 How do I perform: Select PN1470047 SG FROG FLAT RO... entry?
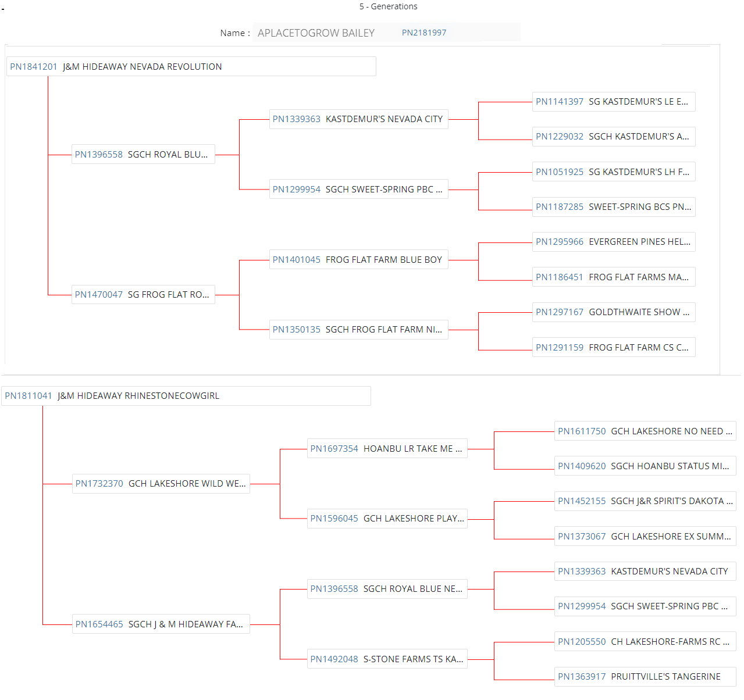pos(143,295)
